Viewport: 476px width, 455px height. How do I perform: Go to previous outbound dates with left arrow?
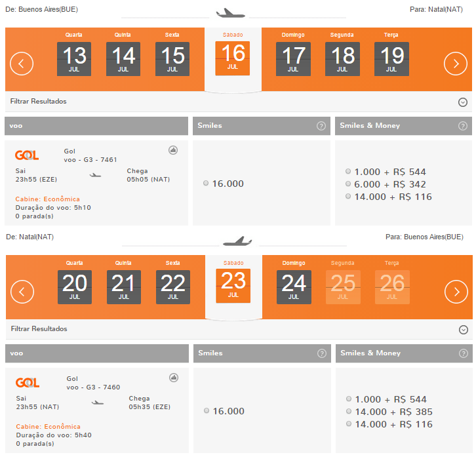(x=22, y=64)
